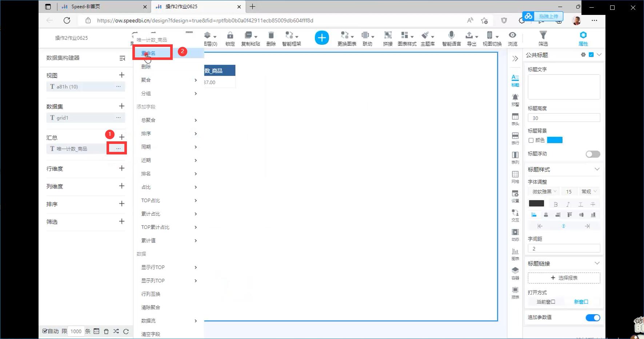Check the 颜色 checkbox under 标题背景

coord(531,140)
